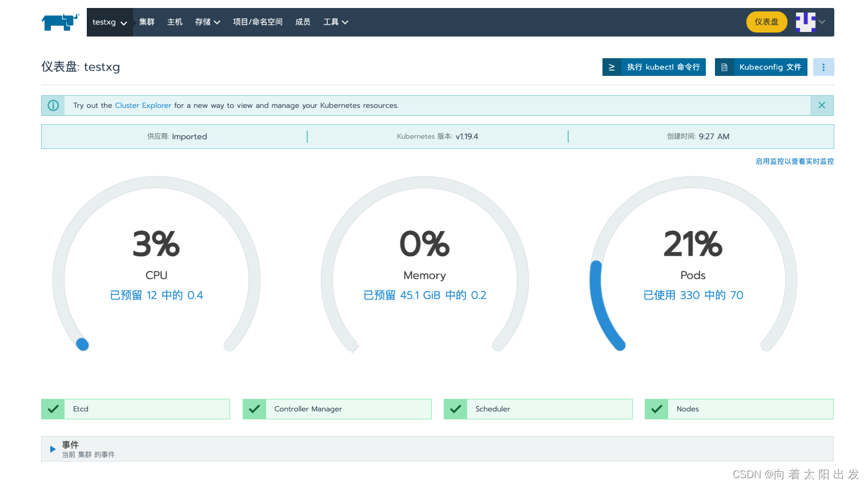Click the Rancher cow logo
This screenshot has width=868, height=485.
pyautogui.click(x=60, y=22)
